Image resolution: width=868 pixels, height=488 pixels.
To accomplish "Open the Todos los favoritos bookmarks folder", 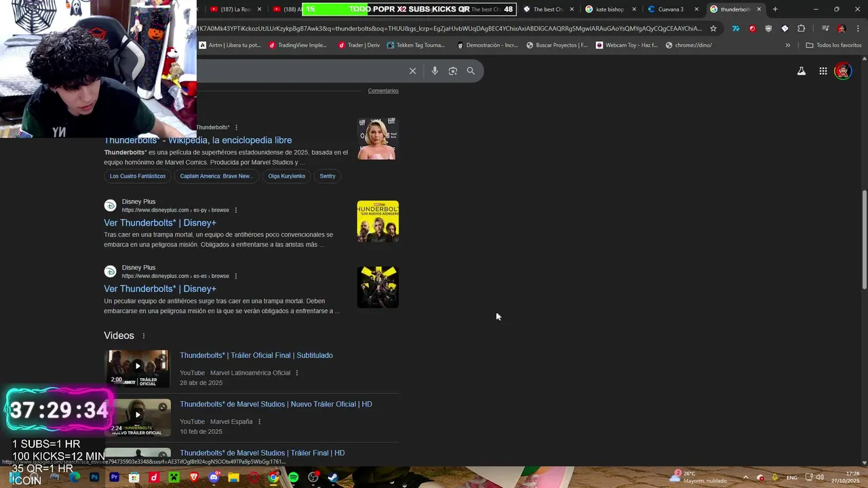I will point(834,45).
